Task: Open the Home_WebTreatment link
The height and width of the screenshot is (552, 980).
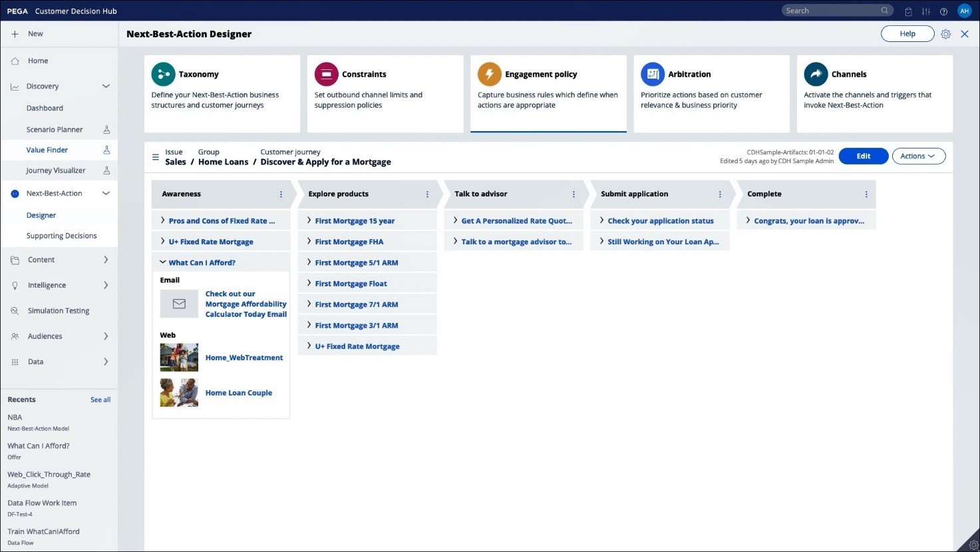Action: click(x=244, y=358)
